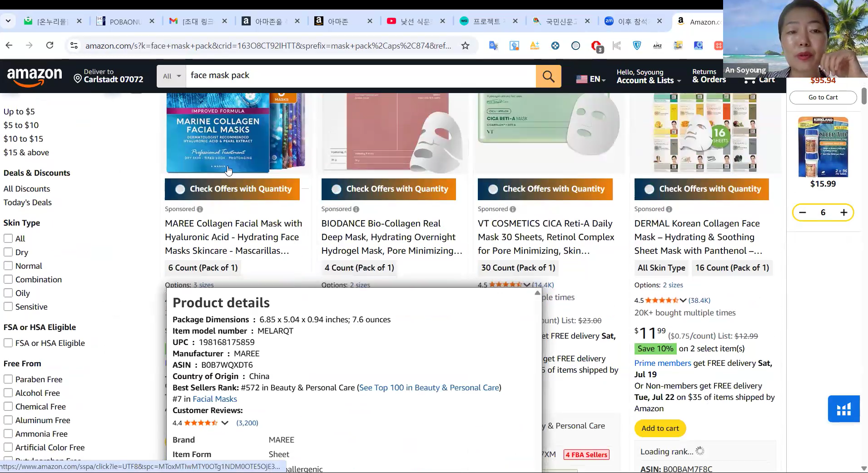Screen dimensions: 868x473
Task: Tick the FSA or HSA Eligible checkbox
Action: 8,343
